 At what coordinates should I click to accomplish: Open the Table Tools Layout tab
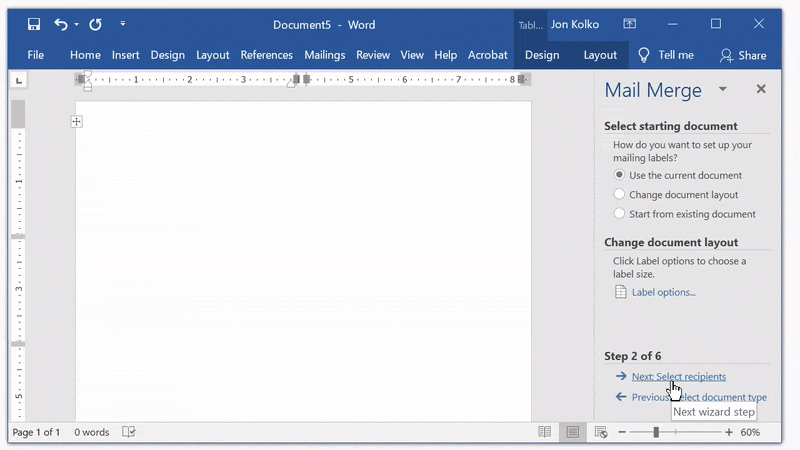pos(600,55)
